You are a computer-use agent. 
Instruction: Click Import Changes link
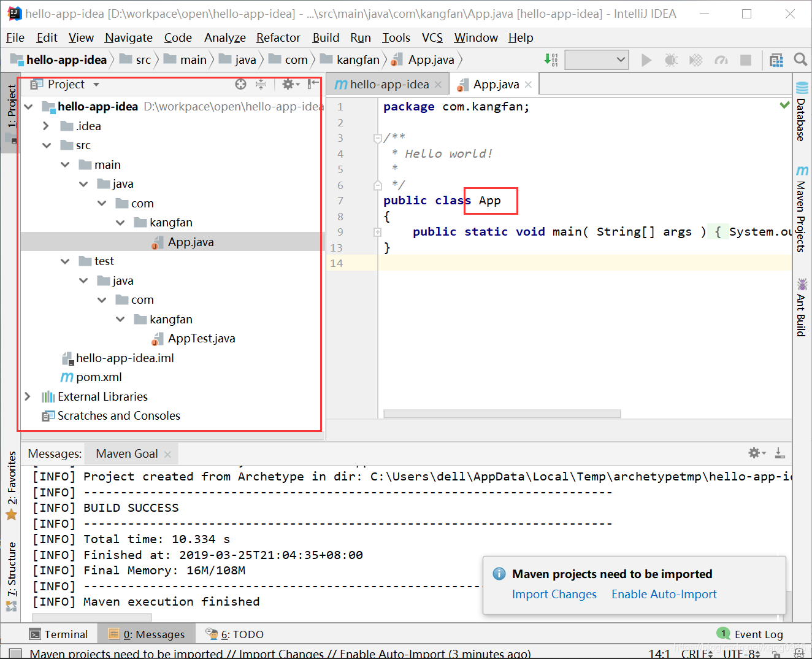point(554,594)
